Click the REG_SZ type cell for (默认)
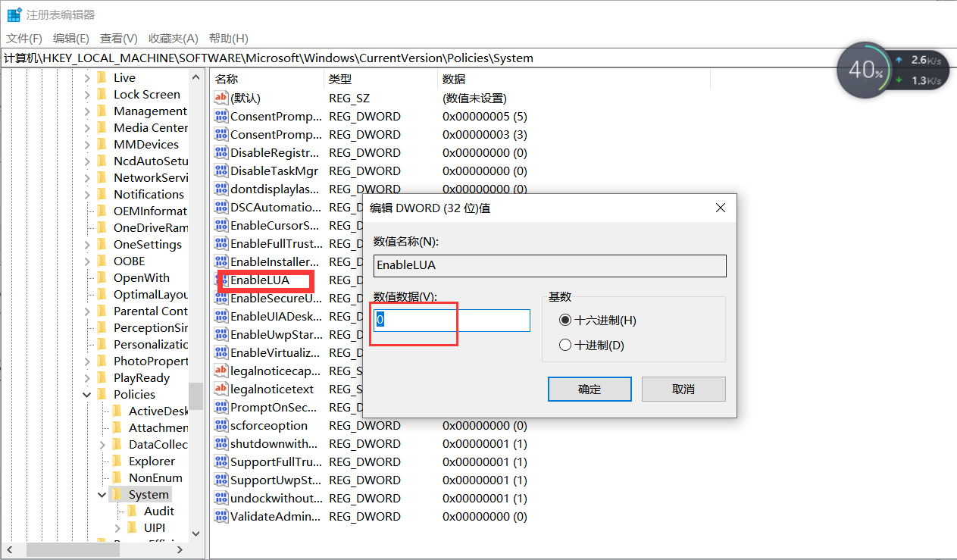 point(348,98)
